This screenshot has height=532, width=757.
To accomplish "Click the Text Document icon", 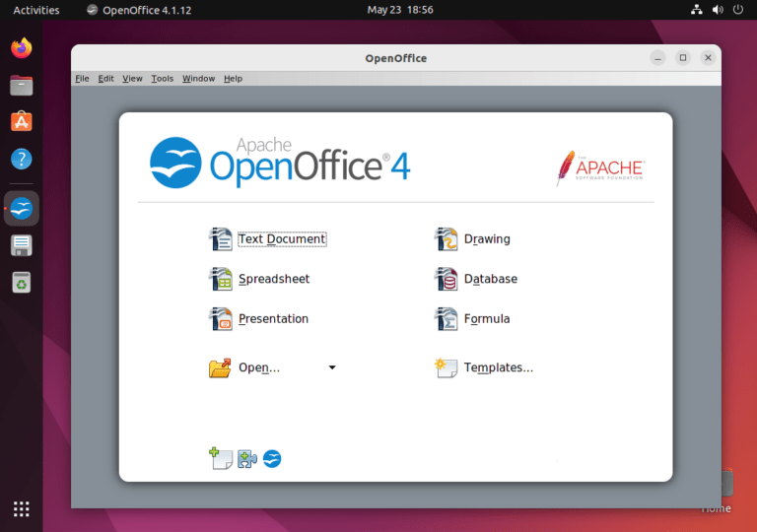I will [220, 239].
